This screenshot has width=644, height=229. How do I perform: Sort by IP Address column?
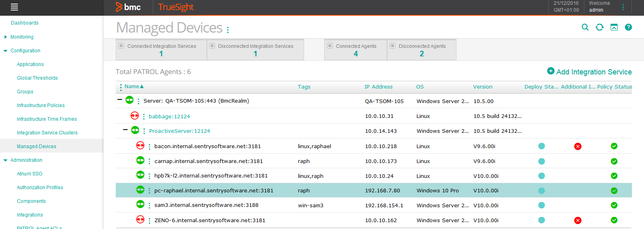[379, 87]
